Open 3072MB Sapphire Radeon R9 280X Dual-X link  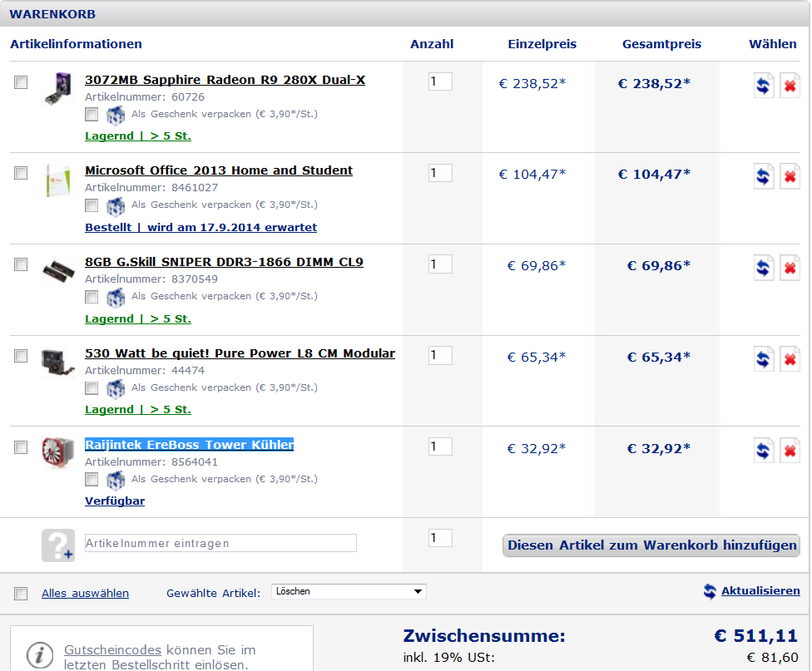[225, 80]
